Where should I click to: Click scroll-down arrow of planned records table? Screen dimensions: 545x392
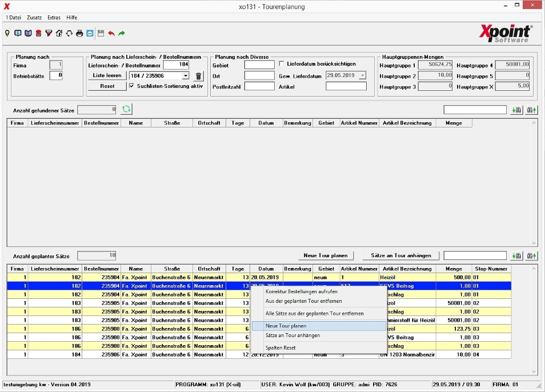[534, 372]
